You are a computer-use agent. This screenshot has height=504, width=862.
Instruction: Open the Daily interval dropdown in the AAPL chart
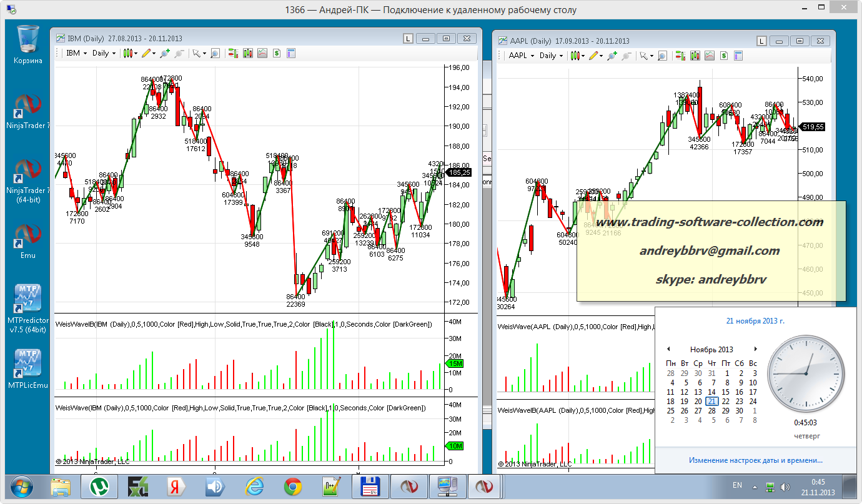point(551,56)
